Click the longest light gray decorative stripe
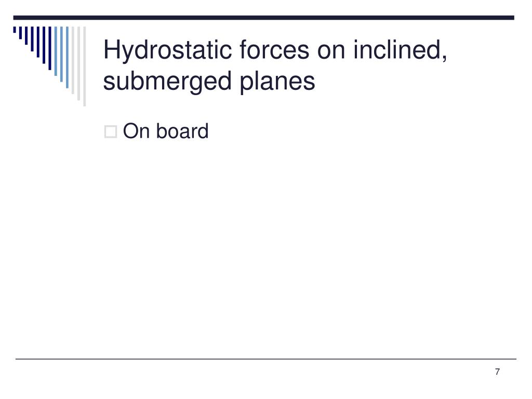The image size is (532, 399). click(85, 66)
